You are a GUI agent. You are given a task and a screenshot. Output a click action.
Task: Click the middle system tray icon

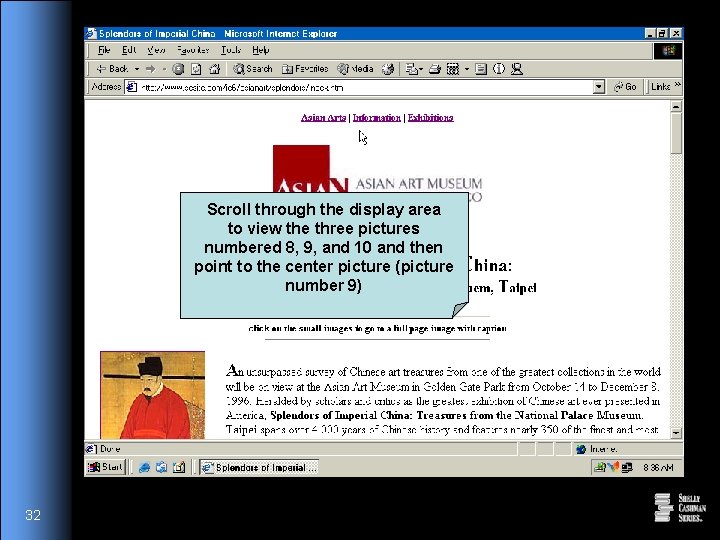pos(613,467)
